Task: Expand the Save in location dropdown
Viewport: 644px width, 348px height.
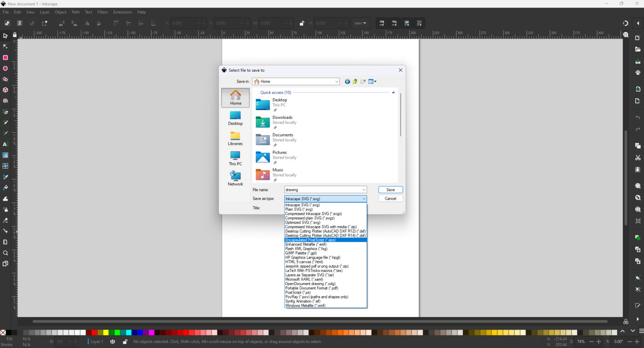Action: point(337,81)
